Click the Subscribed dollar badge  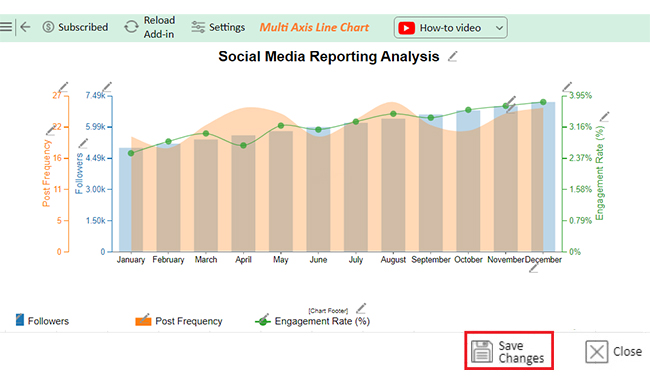click(49, 27)
